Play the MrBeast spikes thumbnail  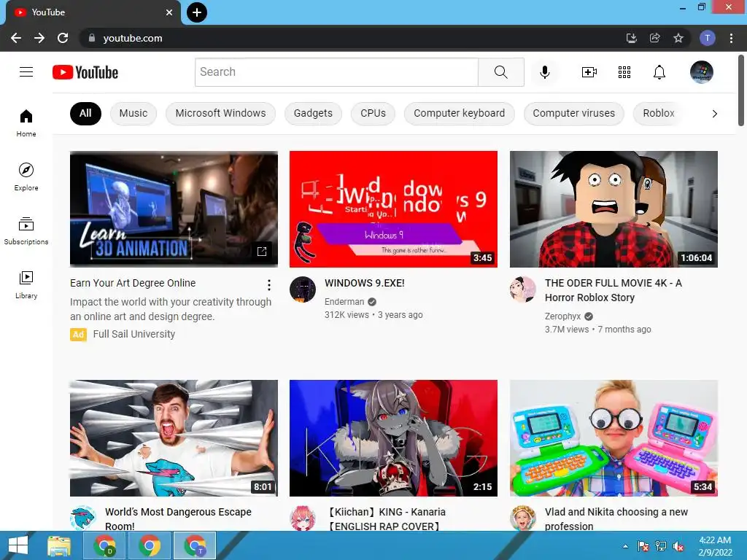(x=174, y=438)
